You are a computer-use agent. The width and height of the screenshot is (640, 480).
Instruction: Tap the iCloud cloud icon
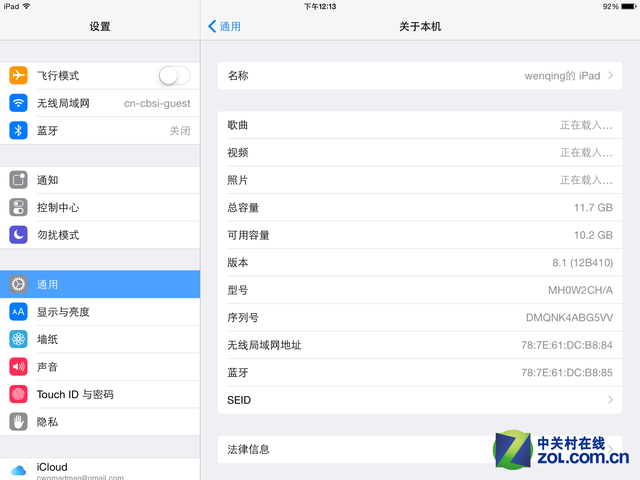click(18, 471)
